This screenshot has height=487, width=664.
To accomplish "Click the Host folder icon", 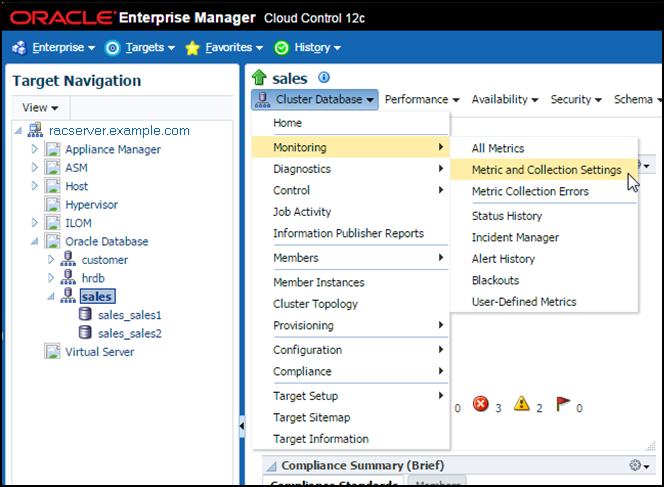I will (x=53, y=186).
